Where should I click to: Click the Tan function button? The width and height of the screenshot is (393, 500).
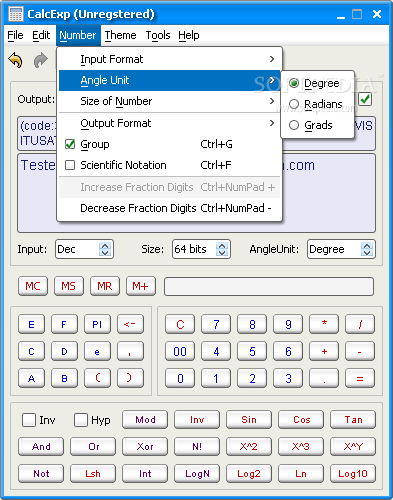point(353,419)
